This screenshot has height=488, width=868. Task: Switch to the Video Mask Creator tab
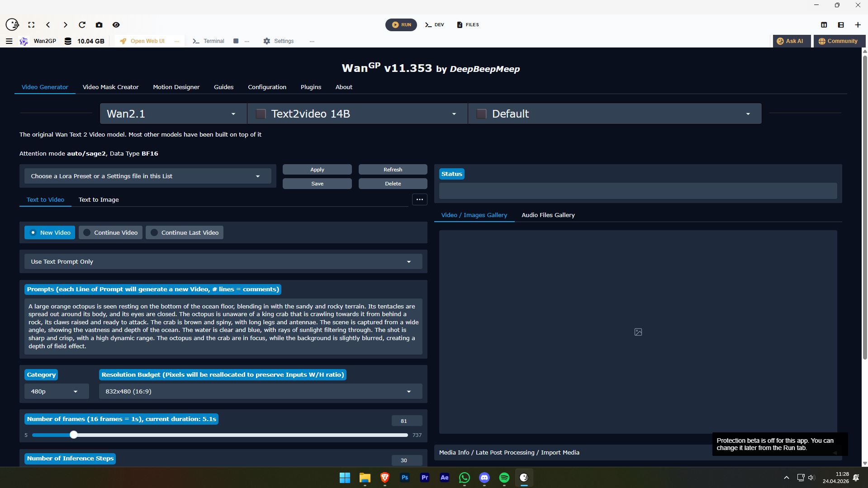coord(110,87)
